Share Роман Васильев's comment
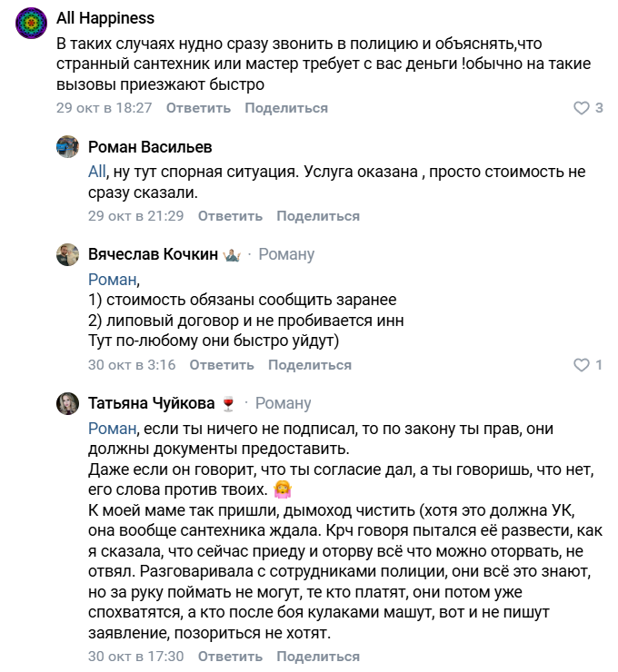 318,216
